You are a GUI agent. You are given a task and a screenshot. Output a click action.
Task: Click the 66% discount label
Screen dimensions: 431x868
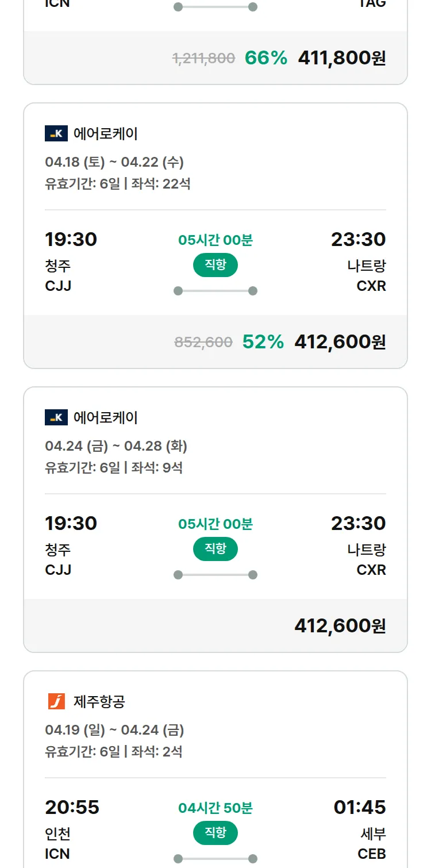click(x=265, y=58)
